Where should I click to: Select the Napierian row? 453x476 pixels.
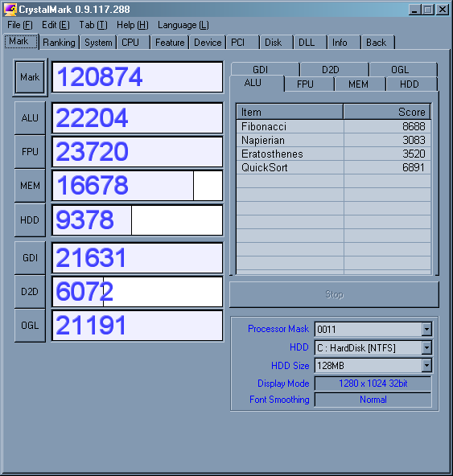[x=334, y=140]
